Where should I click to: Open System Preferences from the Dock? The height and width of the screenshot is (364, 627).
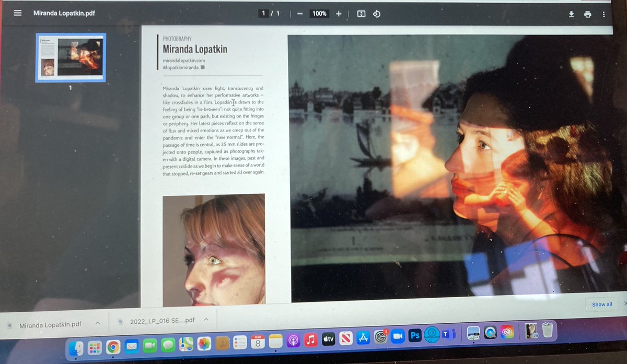[x=381, y=337]
